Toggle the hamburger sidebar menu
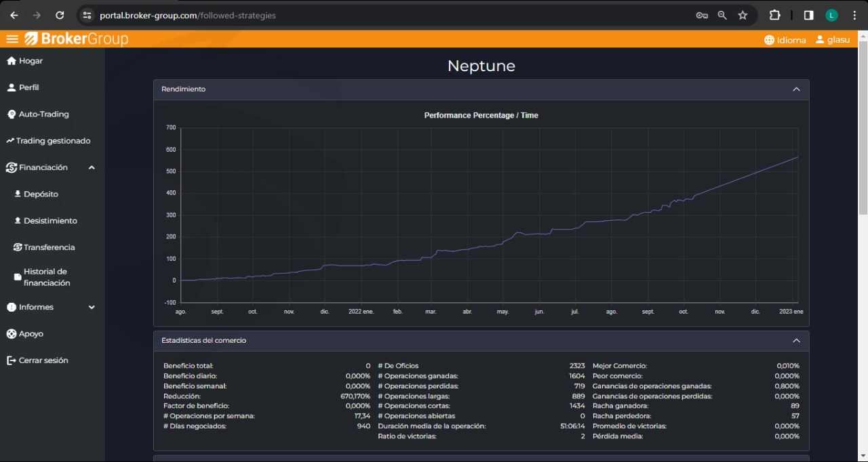 [x=12, y=39]
